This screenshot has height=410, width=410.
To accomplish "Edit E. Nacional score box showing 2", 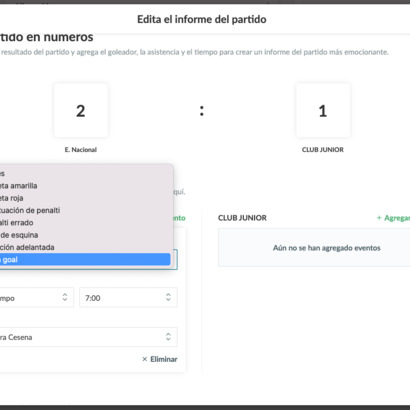I will [81, 110].
